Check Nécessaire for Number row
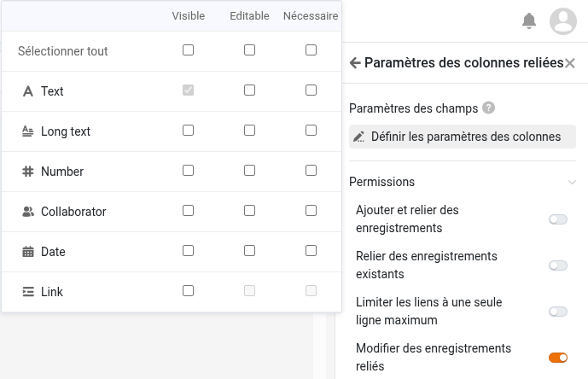Viewport: 588px width, 379px height. (311, 171)
